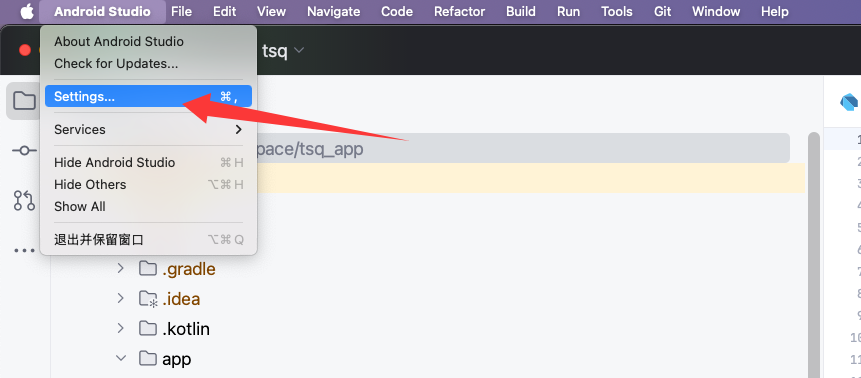Choose Hide Others
Image resolution: width=861 pixels, height=378 pixels.
pos(148,185)
